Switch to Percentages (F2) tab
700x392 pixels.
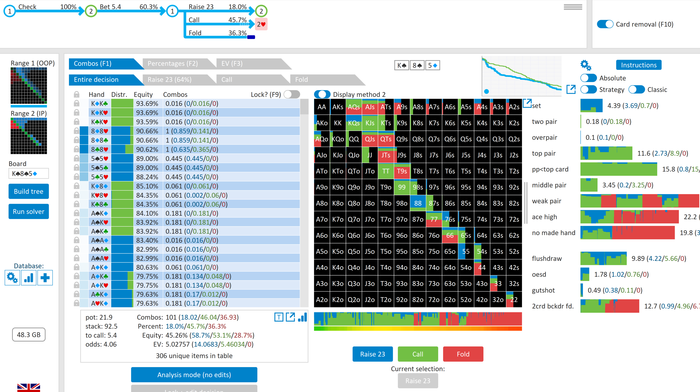coord(178,64)
